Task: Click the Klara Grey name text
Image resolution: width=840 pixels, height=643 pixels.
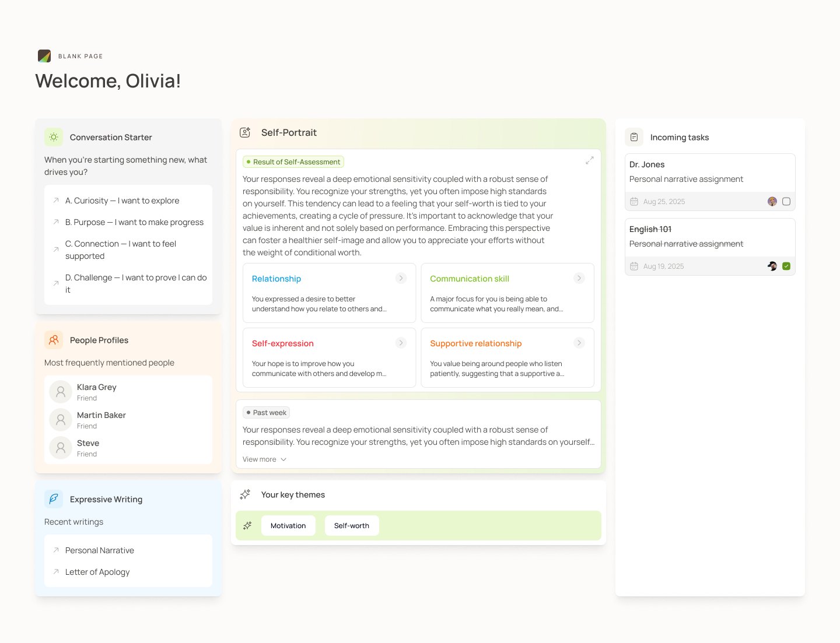Action: (x=97, y=387)
